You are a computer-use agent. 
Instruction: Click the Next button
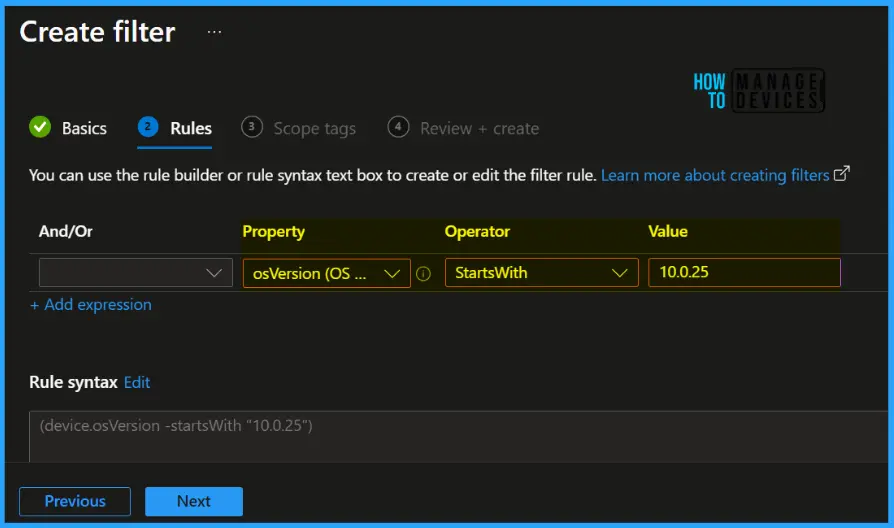pyautogui.click(x=194, y=501)
